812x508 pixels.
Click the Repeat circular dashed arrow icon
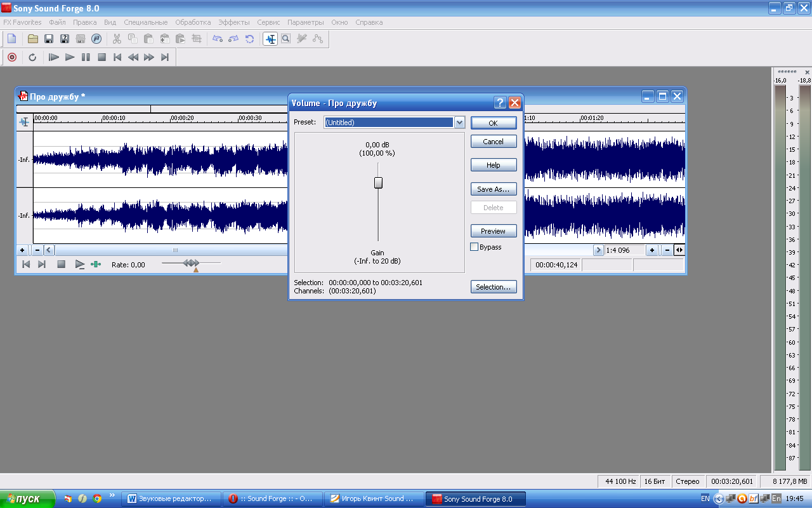(249, 39)
